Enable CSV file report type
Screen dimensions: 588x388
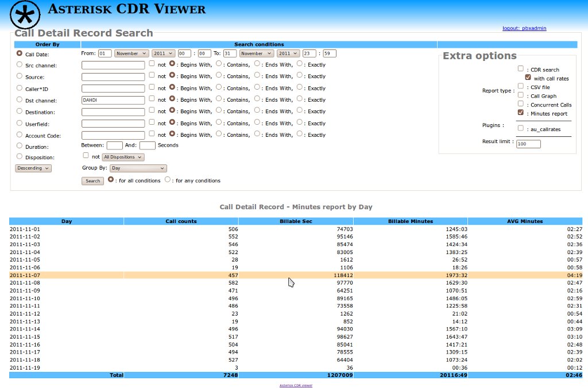point(520,86)
